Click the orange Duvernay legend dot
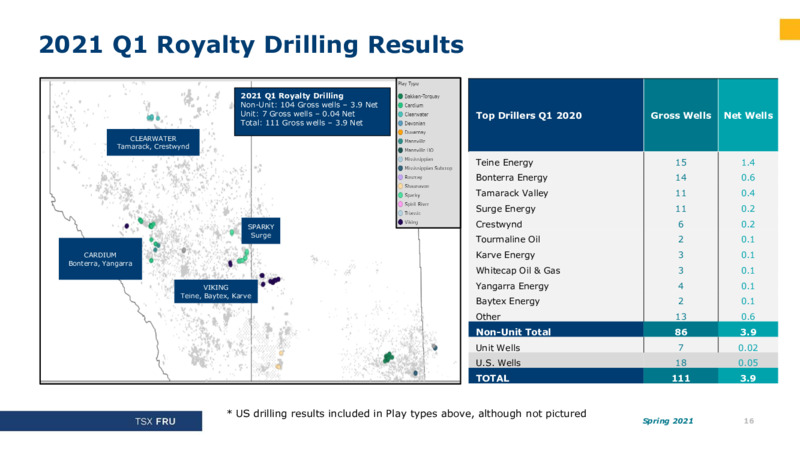The height and width of the screenshot is (450, 800). (401, 132)
